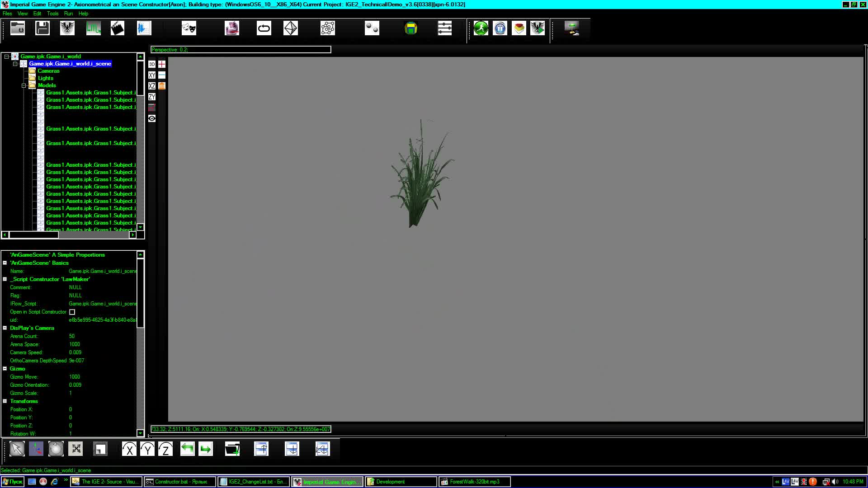Click the blue pause button icon
This screenshot has width=868, height=488.
(500, 28)
